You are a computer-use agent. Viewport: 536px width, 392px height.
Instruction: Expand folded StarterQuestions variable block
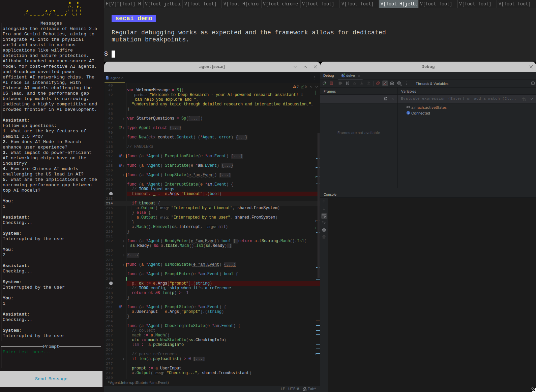point(123,119)
